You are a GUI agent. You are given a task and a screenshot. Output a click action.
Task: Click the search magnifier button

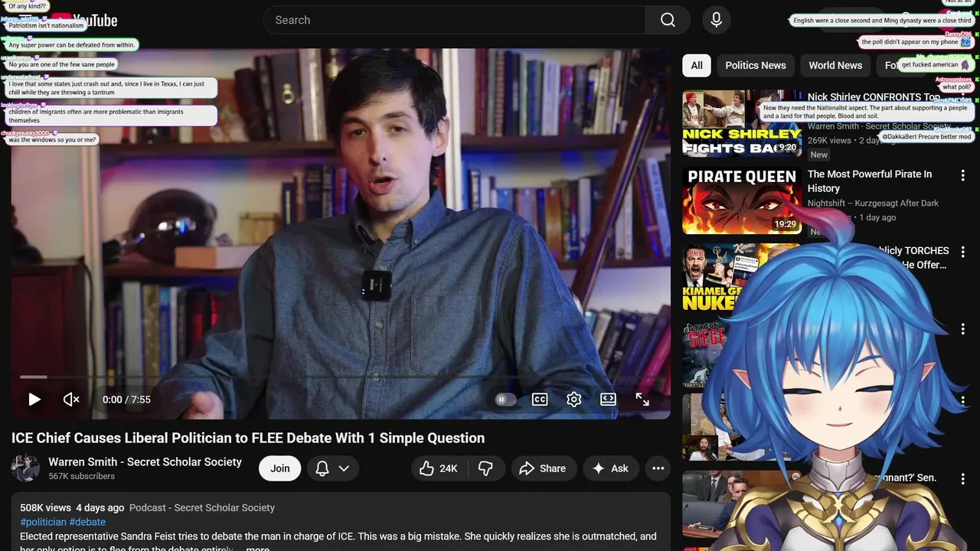click(668, 20)
